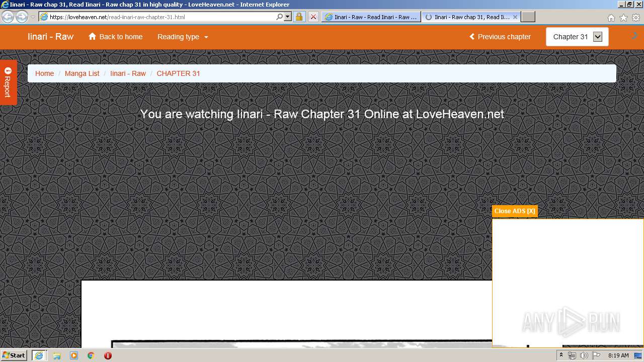Open the Report side tab
This screenshot has width=644, height=362.
pos(8,82)
